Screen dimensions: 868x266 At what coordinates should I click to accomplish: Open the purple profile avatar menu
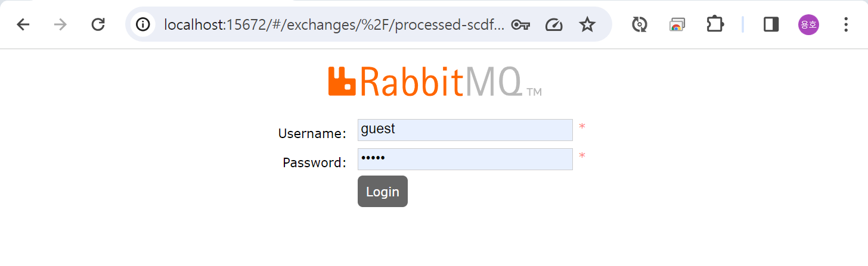808,24
